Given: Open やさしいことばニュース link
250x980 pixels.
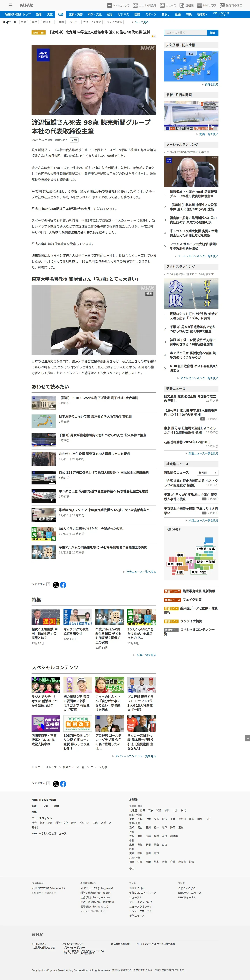Looking at the screenshot, I should 221,14.
